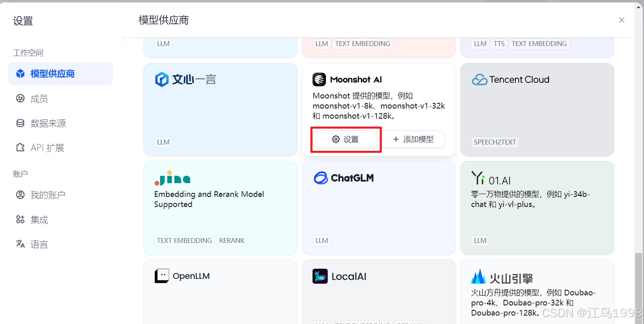
Task: Click the LLM tag on ChatGLM card
Action: coord(322,240)
